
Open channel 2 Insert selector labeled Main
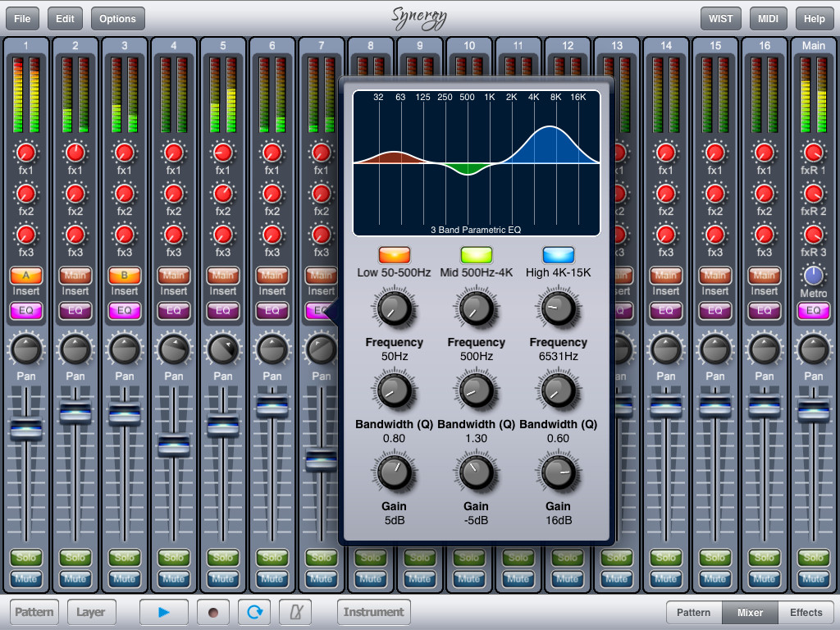coord(75,276)
